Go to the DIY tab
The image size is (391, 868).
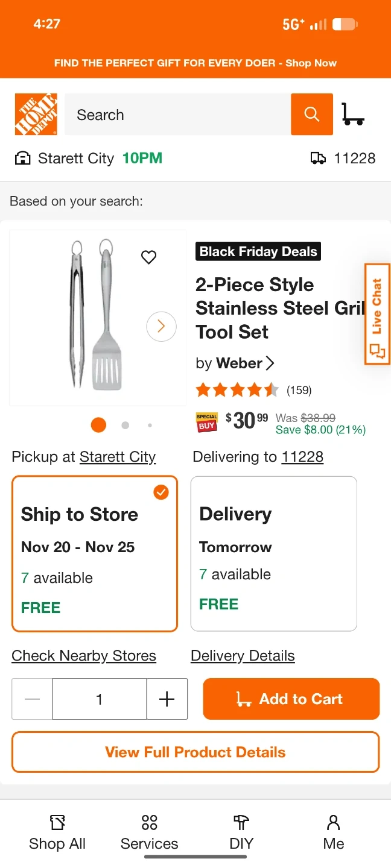click(x=241, y=832)
